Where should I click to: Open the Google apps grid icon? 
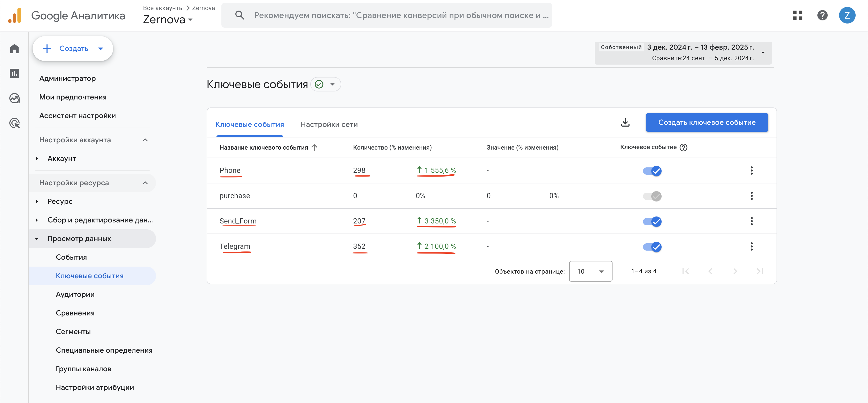[797, 15]
